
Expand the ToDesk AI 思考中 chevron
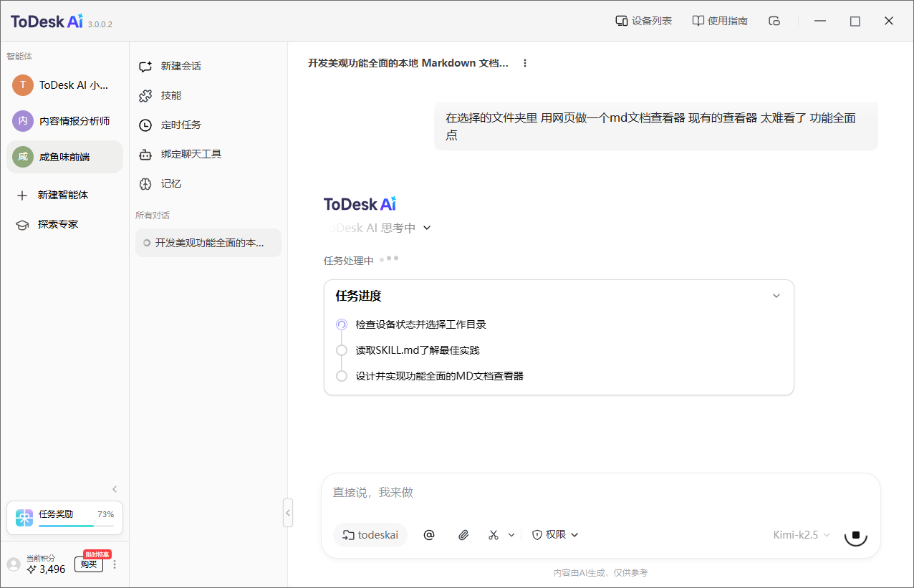427,228
